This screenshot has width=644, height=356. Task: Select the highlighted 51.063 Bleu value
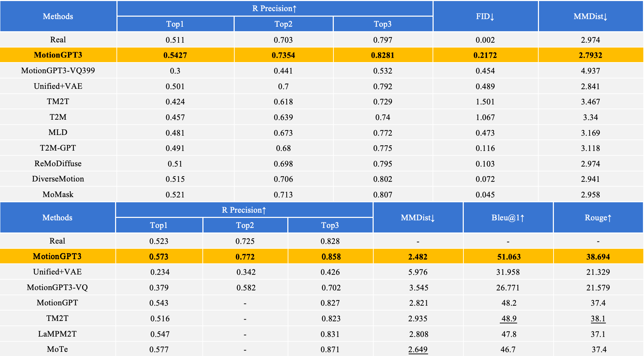coord(508,257)
